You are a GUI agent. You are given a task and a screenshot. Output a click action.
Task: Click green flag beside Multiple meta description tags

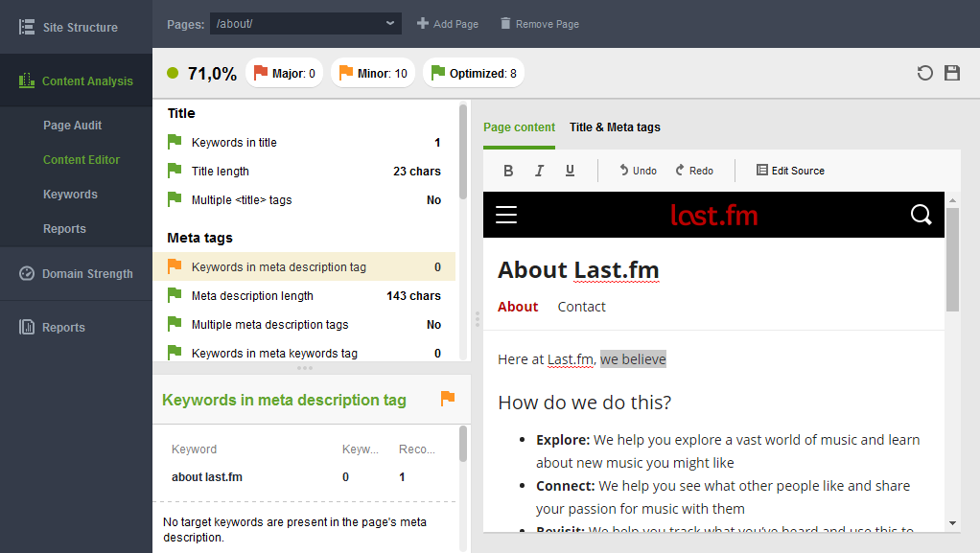(x=175, y=324)
